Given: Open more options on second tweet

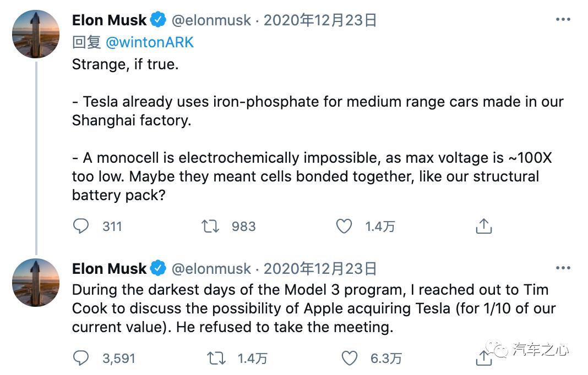Looking at the screenshot, I should coord(563,268).
